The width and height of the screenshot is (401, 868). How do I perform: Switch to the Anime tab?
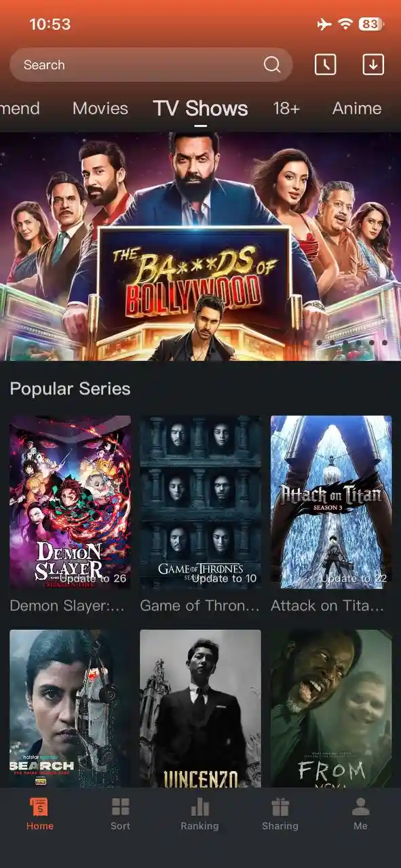[x=357, y=108]
